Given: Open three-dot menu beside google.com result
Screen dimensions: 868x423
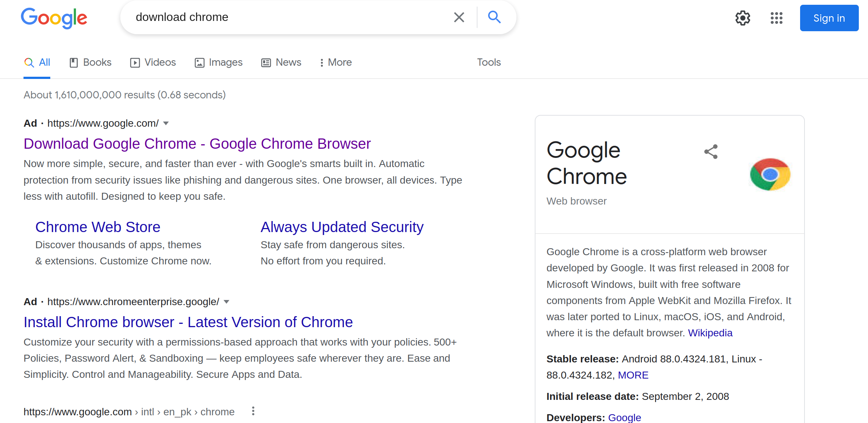Looking at the screenshot, I should 253,411.
